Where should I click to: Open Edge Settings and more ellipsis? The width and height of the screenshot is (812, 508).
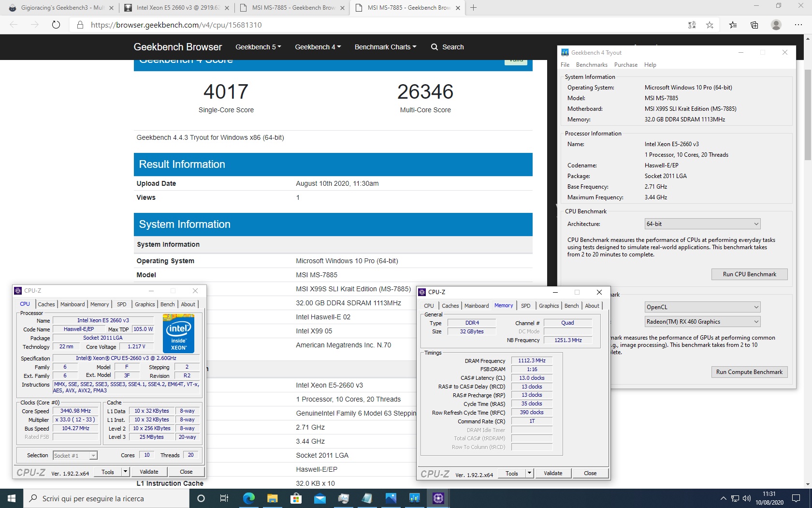pyautogui.click(x=798, y=25)
